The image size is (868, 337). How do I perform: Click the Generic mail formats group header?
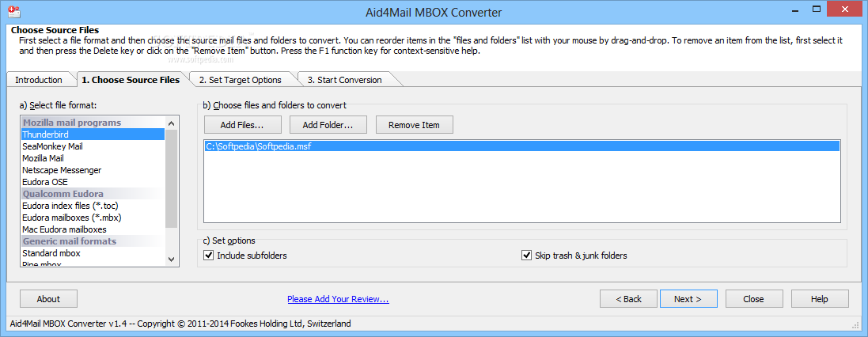click(93, 241)
